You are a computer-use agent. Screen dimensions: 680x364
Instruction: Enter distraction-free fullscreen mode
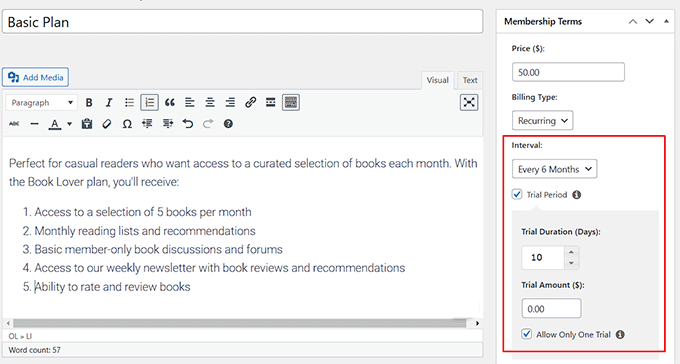point(469,102)
